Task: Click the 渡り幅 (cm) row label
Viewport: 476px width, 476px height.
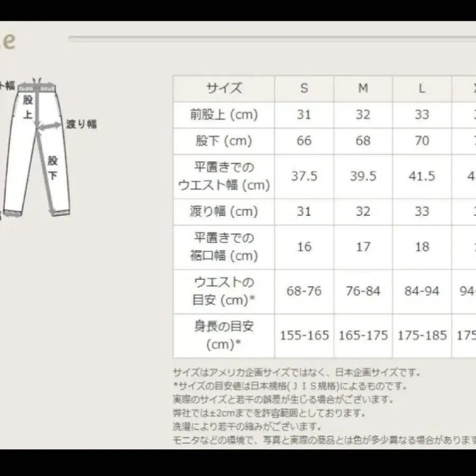Action: point(224,212)
